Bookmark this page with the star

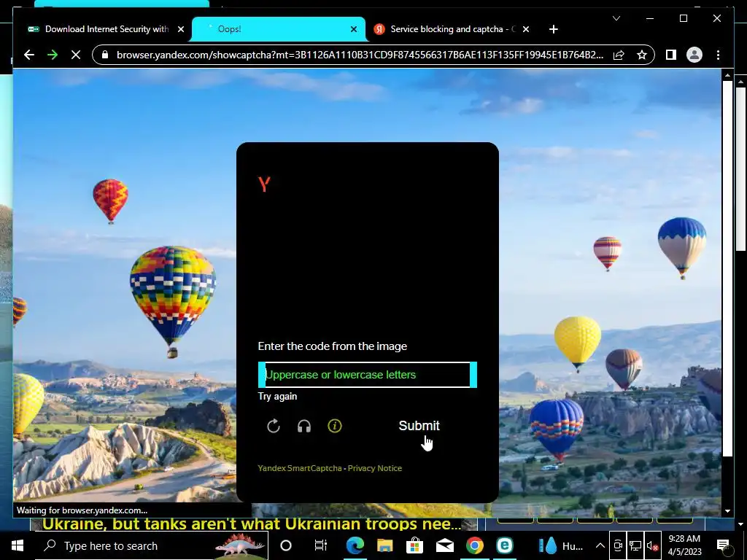[642, 55]
